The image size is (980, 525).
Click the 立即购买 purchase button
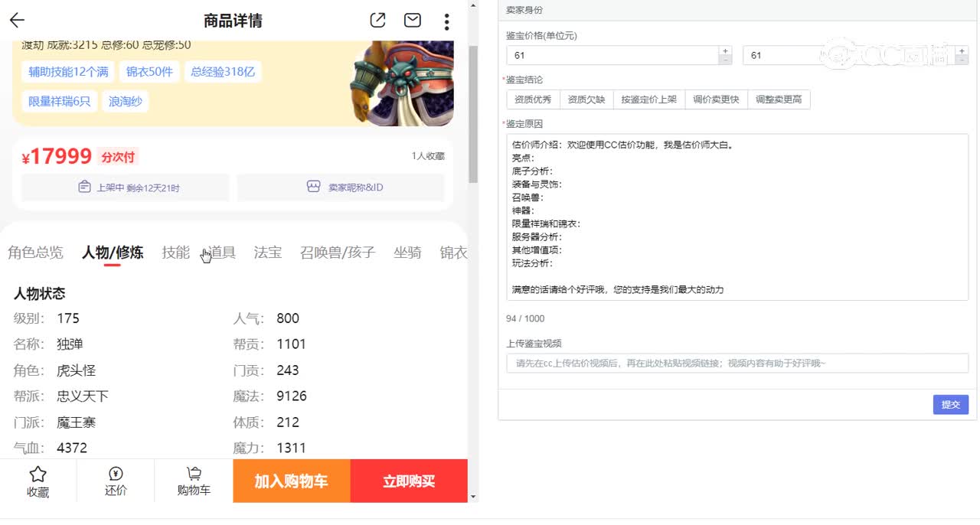pos(408,481)
